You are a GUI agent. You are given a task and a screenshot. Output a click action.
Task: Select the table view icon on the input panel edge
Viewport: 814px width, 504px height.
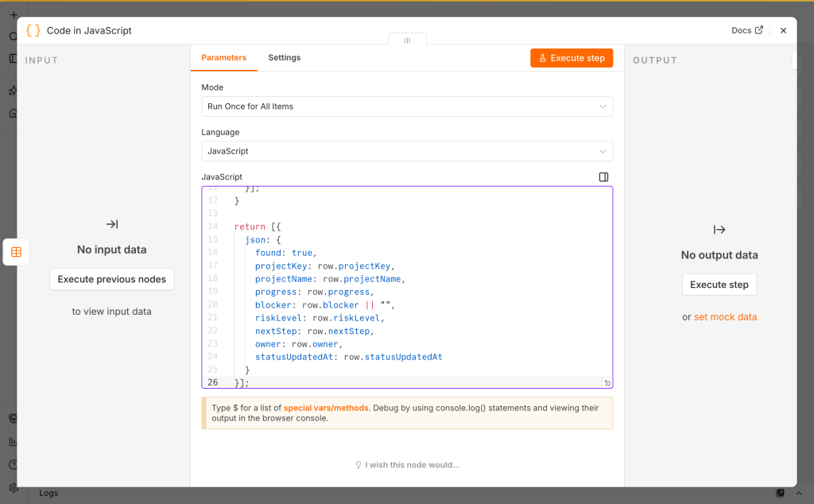coord(16,252)
